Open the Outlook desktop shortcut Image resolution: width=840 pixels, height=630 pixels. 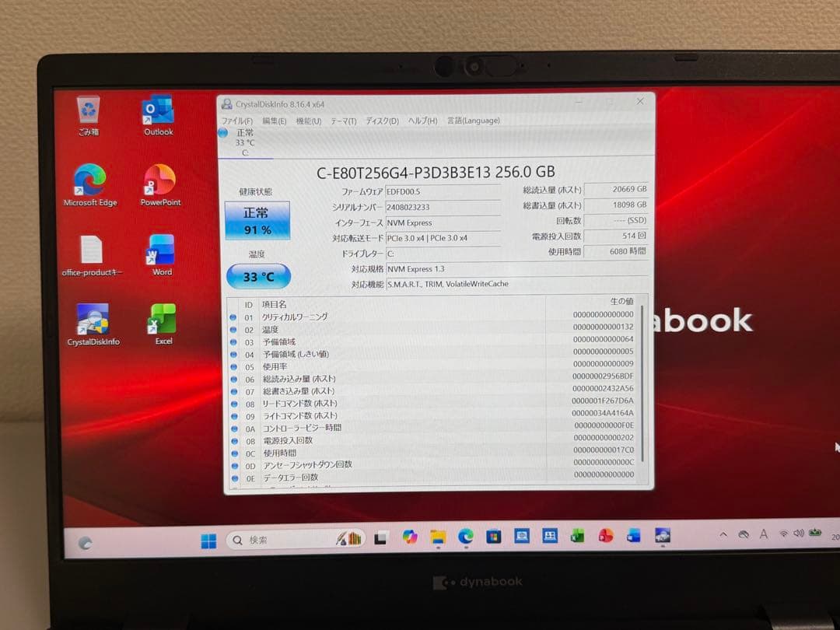coord(158,115)
